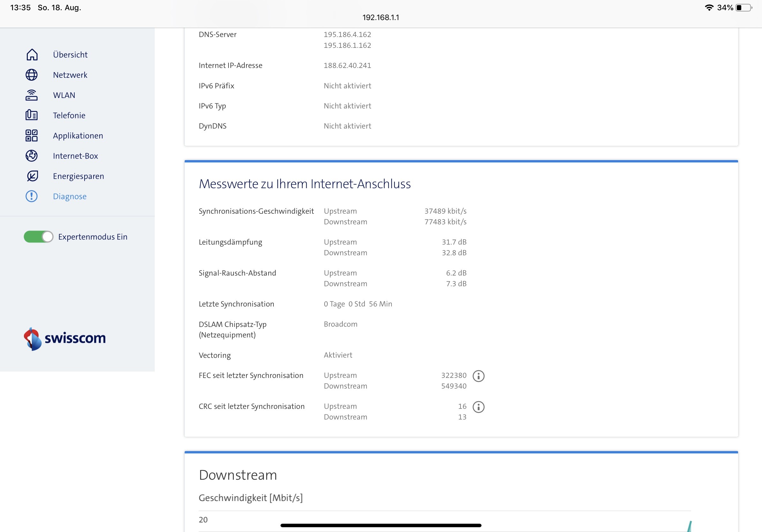The height and width of the screenshot is (532, 762).
Task: Click the Netzwerk globe icon
Action: [32, 75]
